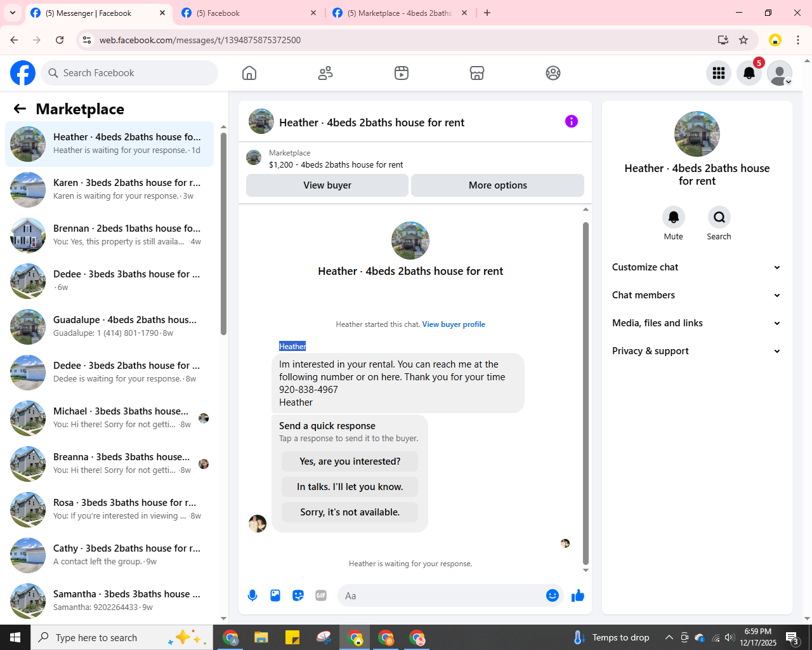Image resolution: width=812 pixels, height=650 pixels.
Task: Reload the browser page
Action: [60, 40]
